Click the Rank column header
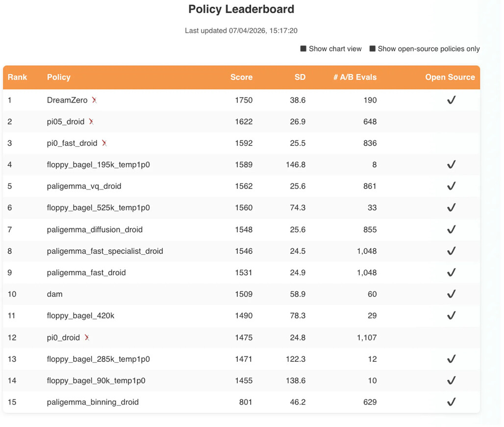504x427 pixels. 17,77
